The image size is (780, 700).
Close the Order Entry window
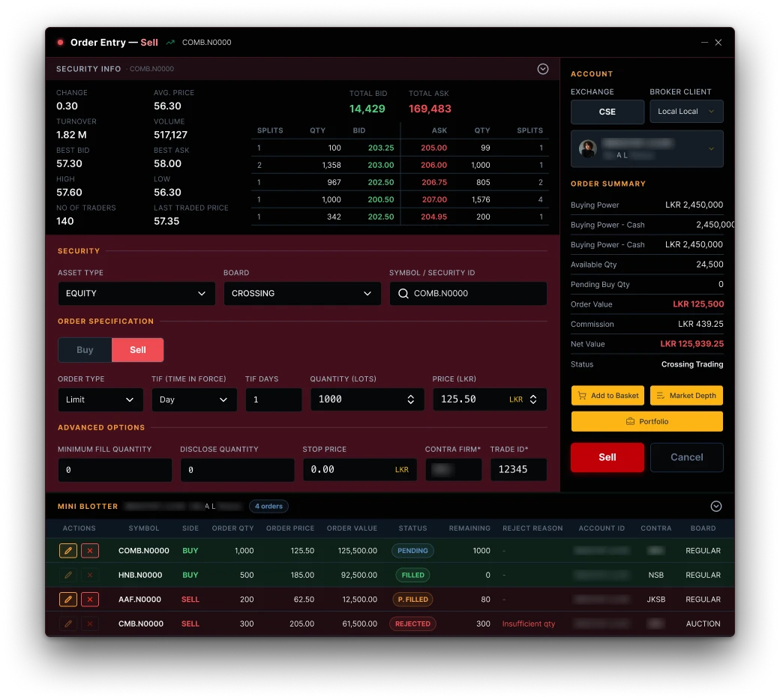click(x=718, y=43)
